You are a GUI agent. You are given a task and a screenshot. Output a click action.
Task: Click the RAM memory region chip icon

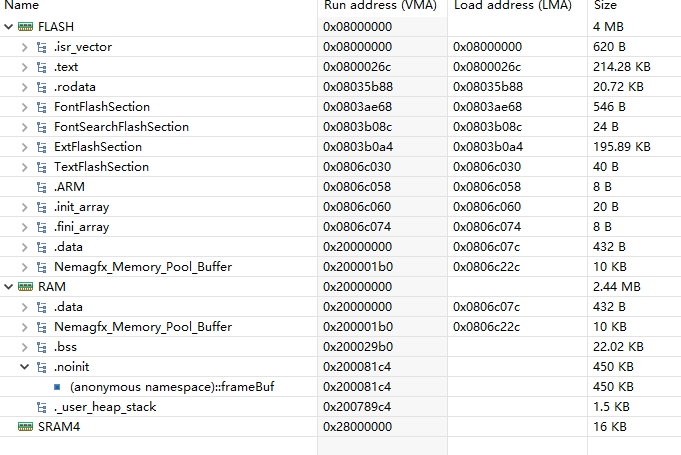coord(25,287)
